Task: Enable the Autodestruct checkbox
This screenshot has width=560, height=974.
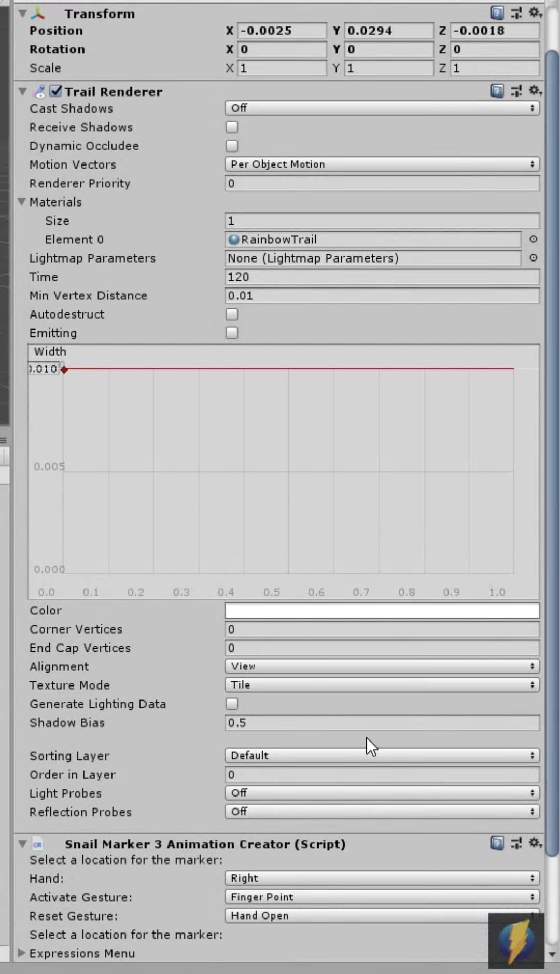Action: pyautogui.click(x=232, y=314)
